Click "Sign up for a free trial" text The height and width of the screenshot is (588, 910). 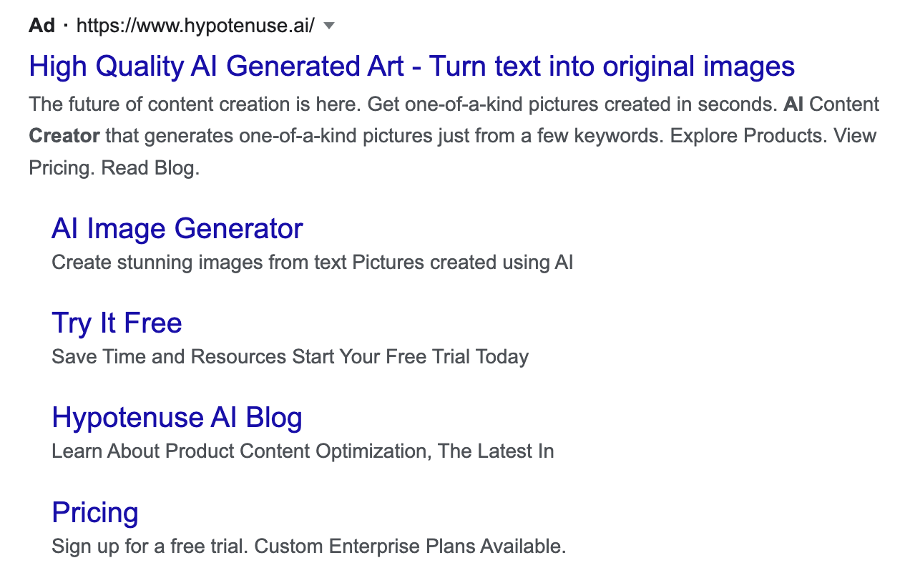[x=149, y=547]
